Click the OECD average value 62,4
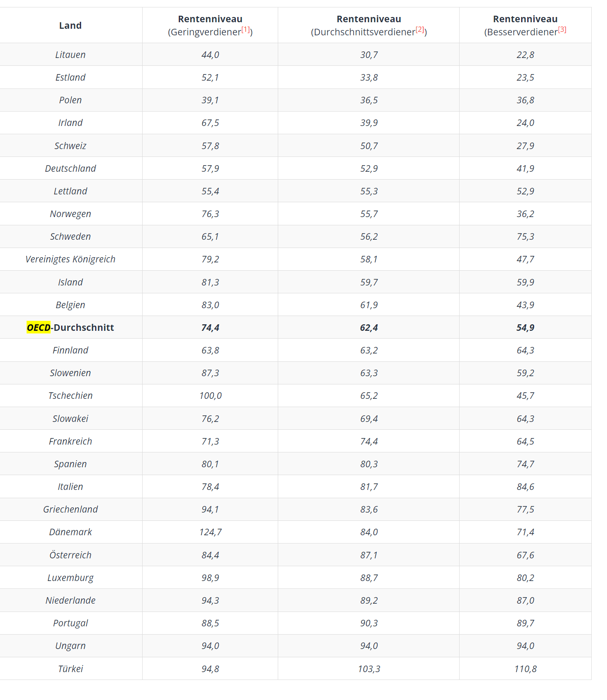The image size is (607, 700). [x=369, y=327]
